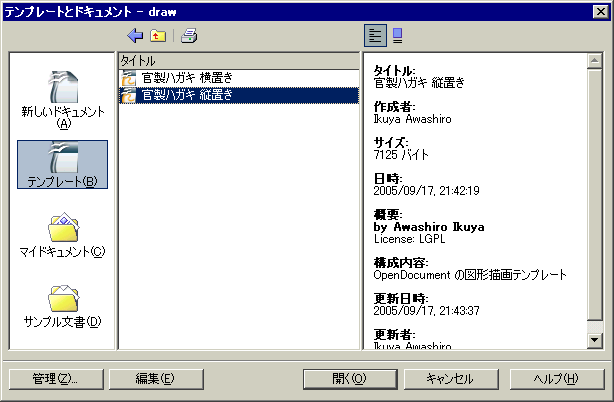614x402 pixels.
Task: Click OpenDocument の図形描画テンプレート text
Action: point(470,275)
